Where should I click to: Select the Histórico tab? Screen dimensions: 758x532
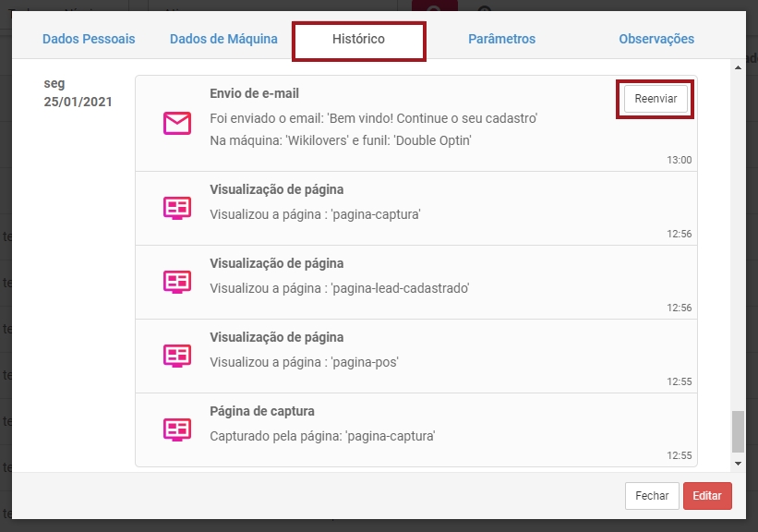pyautogui.click(x=359, y=41)
